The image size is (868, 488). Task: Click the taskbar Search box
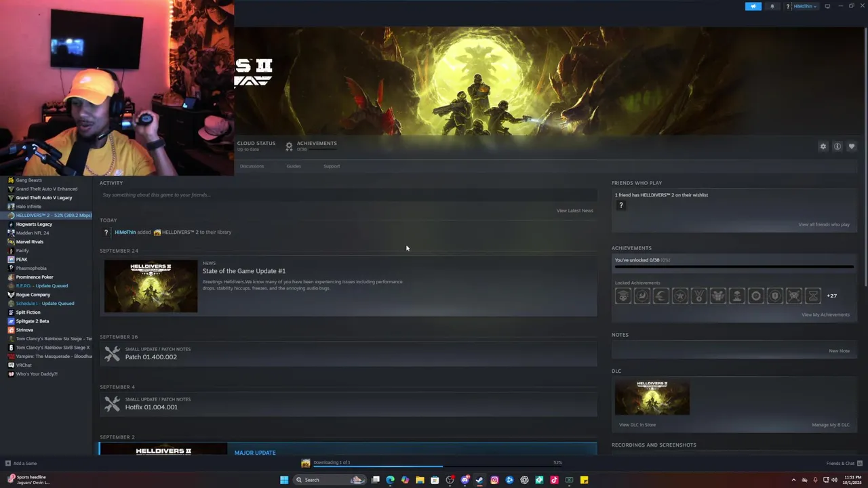[329, 480]
